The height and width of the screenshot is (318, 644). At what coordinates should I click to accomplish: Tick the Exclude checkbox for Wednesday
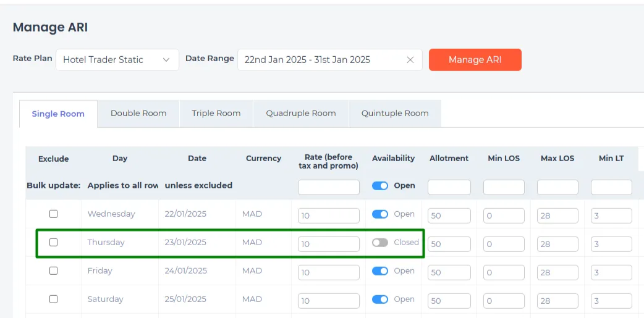pos(53,214)
